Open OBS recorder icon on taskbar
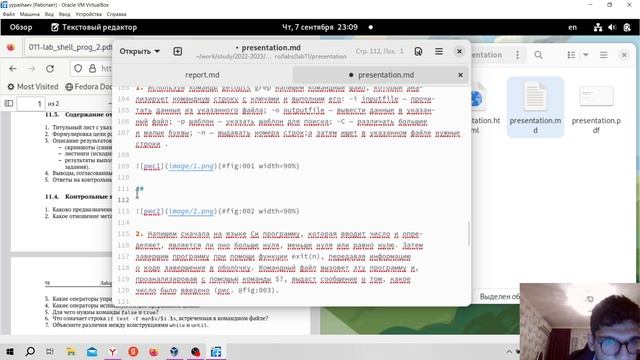 pos(196,351)
